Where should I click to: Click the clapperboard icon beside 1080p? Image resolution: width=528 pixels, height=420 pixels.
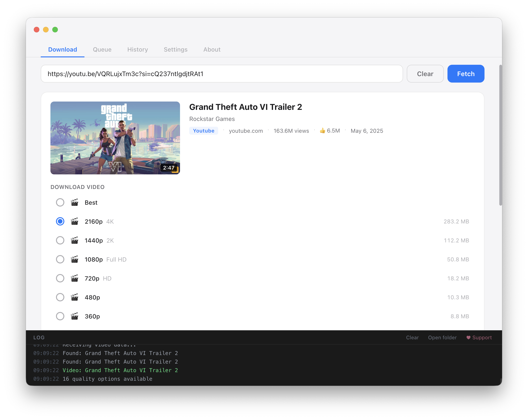[x=75, y=259]
